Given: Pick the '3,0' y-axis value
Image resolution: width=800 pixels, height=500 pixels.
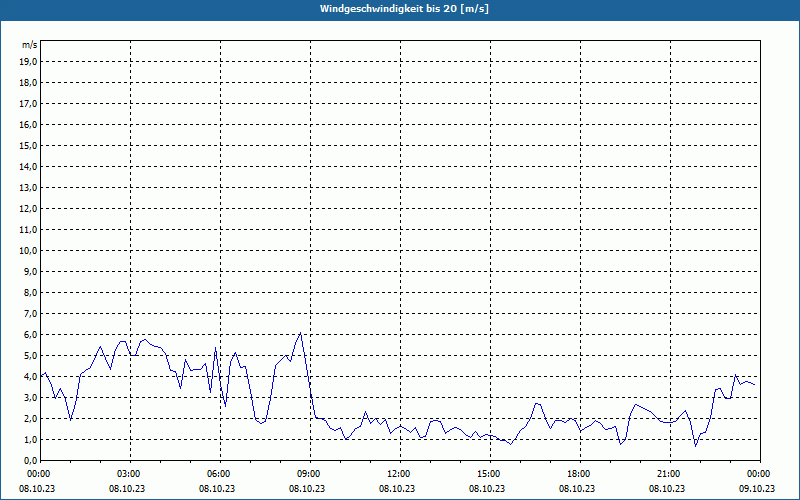Looking at the screenshot, I should pos(30,397).
